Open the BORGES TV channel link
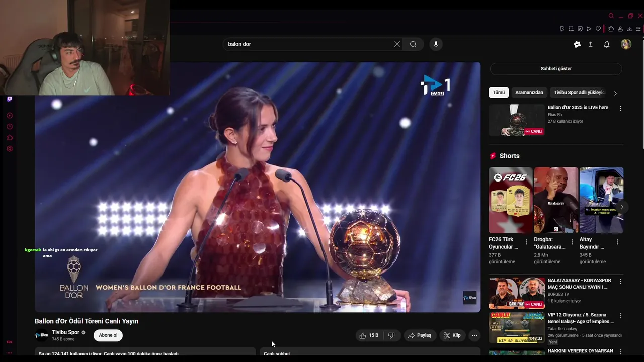Screen dimensions: 644x362 click(x=558, y=294)
